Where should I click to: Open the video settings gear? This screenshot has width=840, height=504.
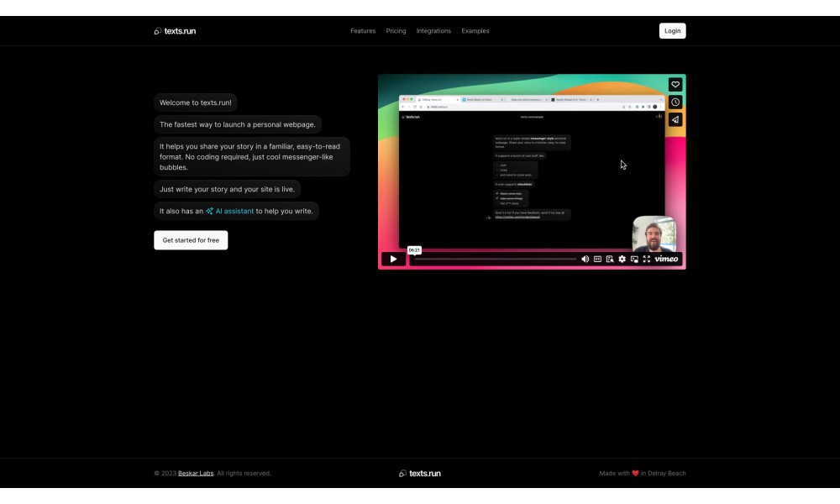622,260
